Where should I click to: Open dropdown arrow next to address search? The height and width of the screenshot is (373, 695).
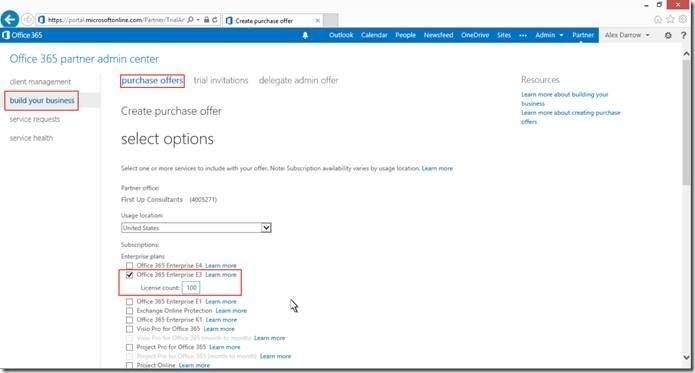coord(198,20)
